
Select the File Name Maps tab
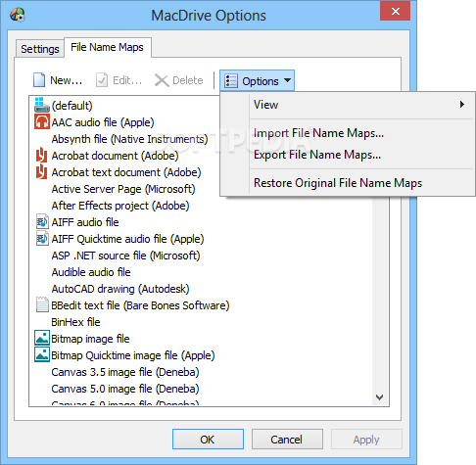(108, 47)
